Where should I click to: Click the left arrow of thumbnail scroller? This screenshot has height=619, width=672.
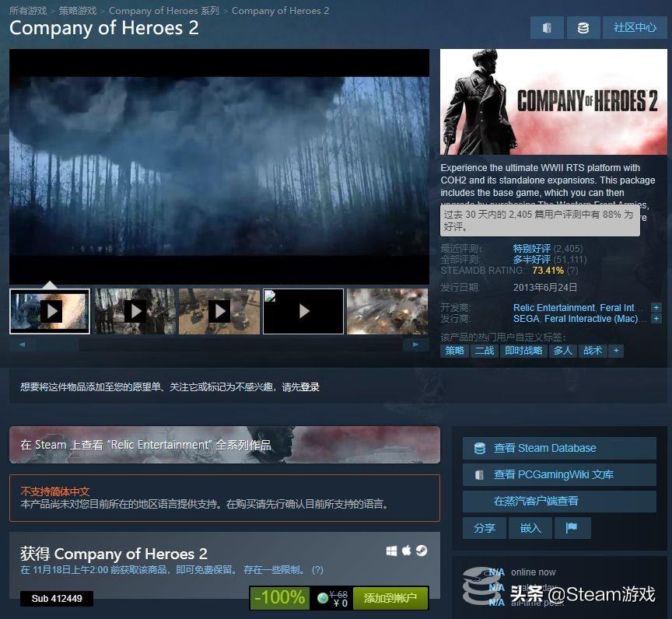click(x=22, y=344)
